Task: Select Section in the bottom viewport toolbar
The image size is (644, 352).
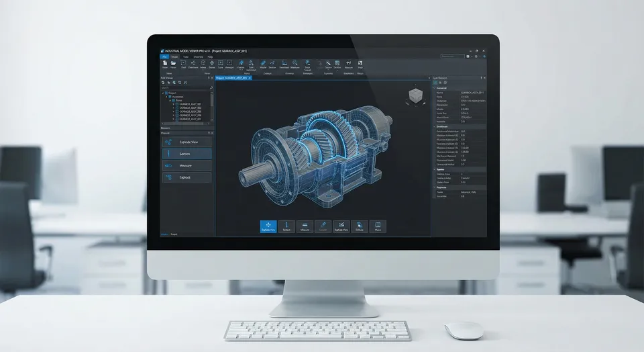Action: coord(286,226)
